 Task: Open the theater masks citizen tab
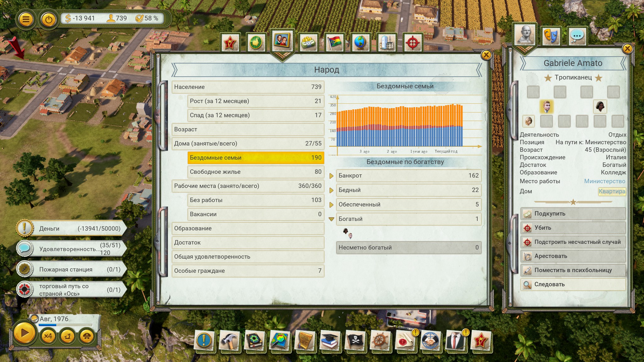(x=551, y=36)
